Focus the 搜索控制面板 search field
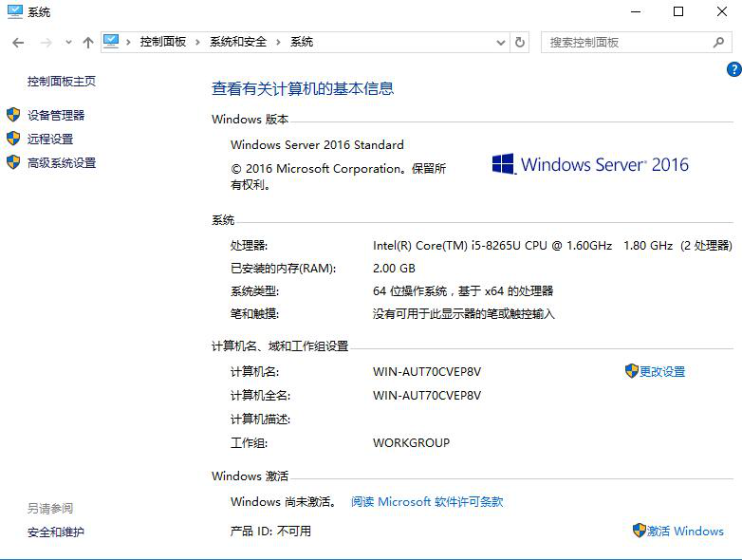 (x=636, y=43)
